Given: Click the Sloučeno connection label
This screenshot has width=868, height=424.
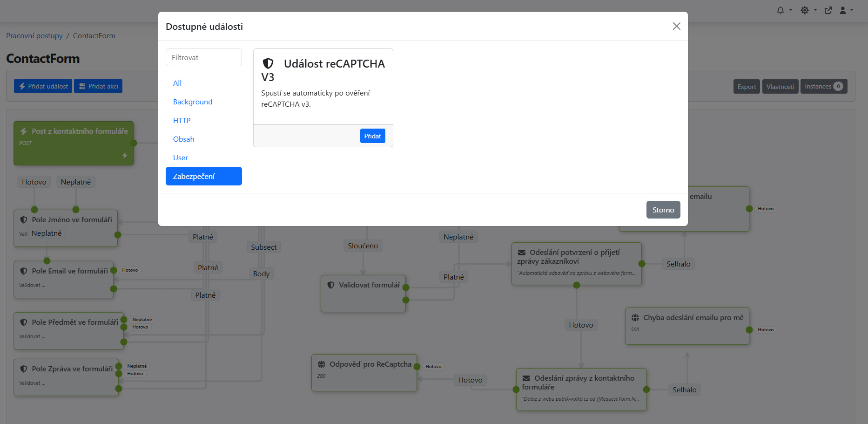Looking at the screenshot, I should click(x=363, y=246).
